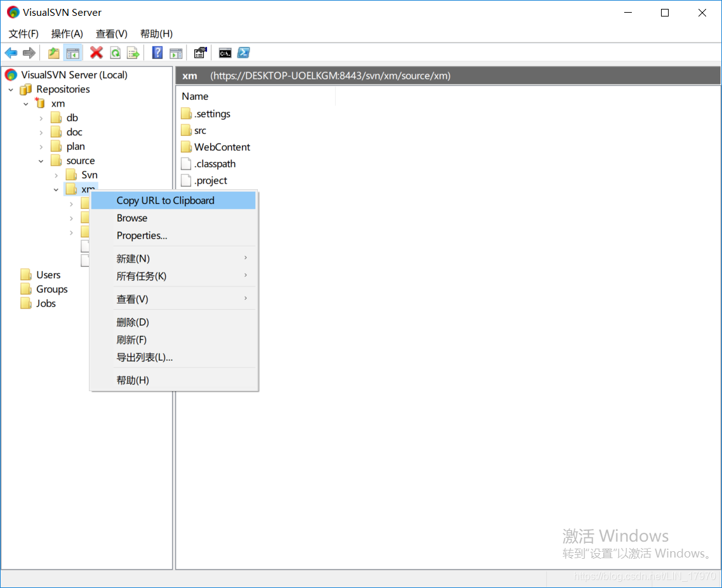Open the 帮助(H) menu in the menu bar
The width and height of the screenshot is (722, 588).
(157, 34)
